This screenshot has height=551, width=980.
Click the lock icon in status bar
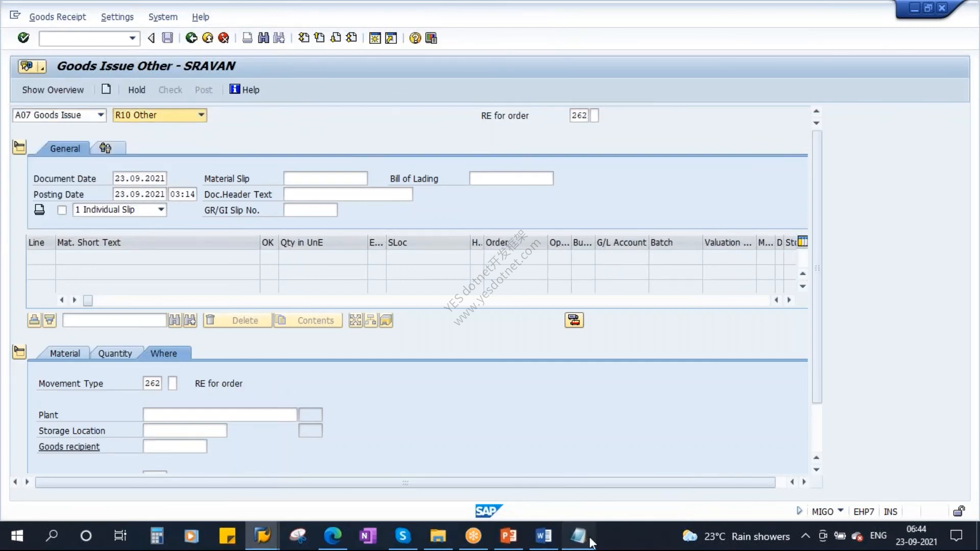point(959,511)
